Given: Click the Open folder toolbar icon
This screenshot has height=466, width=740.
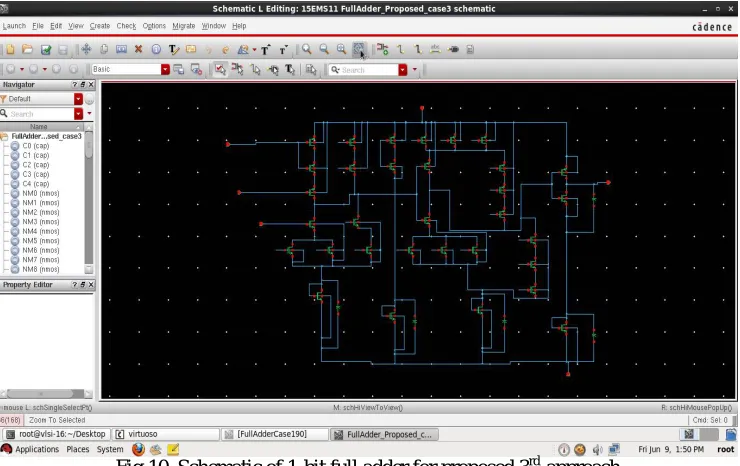Looking at the screenshot, I should point(27,49).
